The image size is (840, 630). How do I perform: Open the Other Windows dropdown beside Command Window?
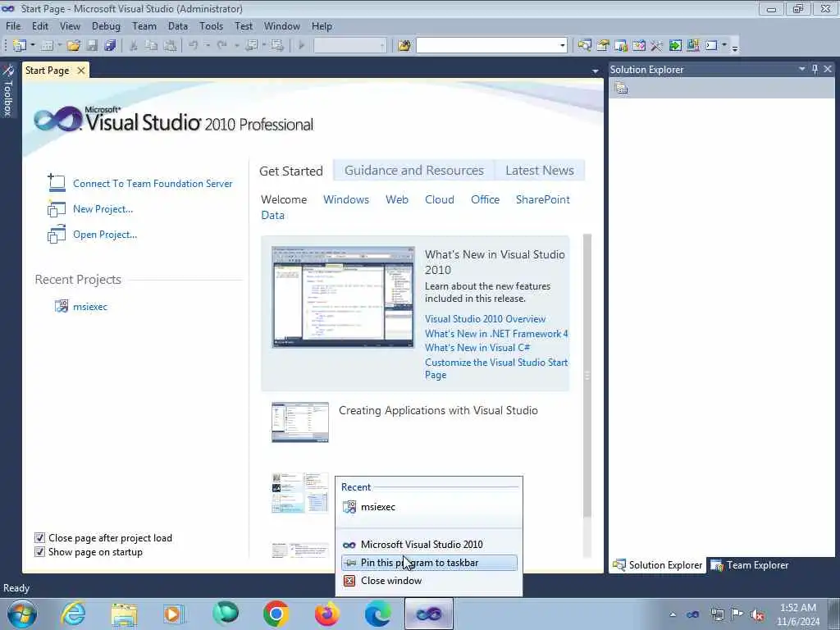coord(724,46)
